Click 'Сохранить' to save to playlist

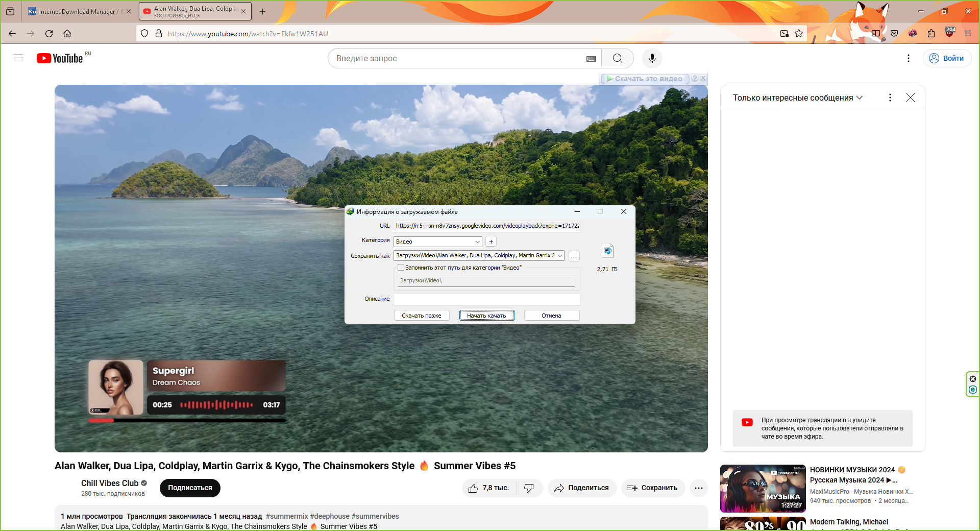click(653, 488)
